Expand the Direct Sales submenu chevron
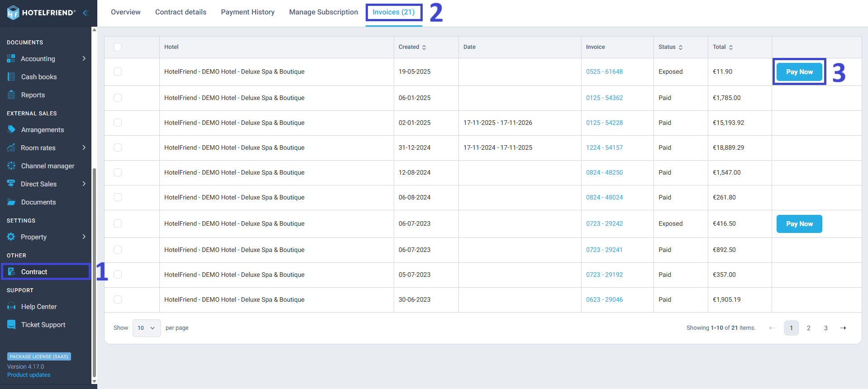868x389 pixels. tap(84, 184)
